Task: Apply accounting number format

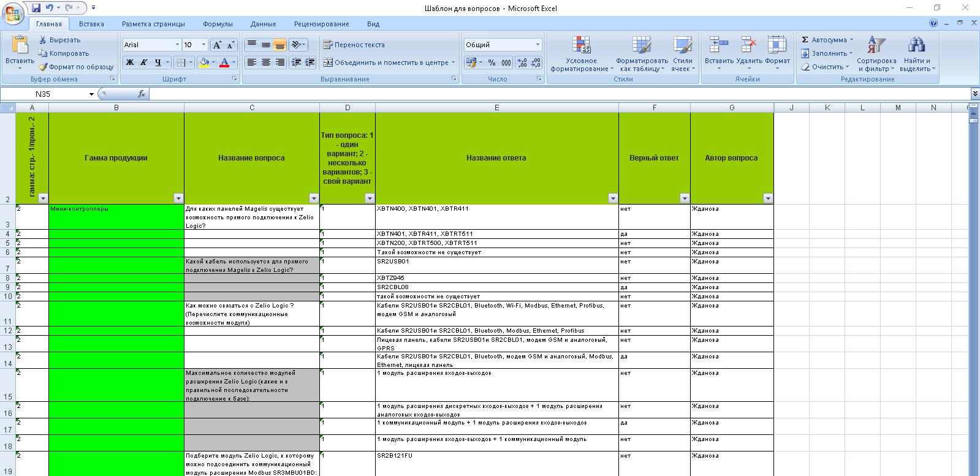Action: tap(471, 62)
